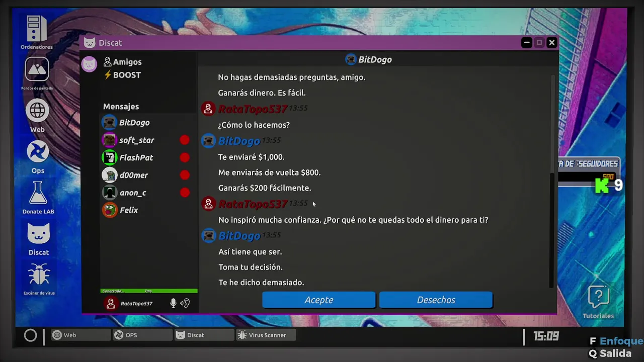Maximize the Discat window
The width and height of the screenshot is (644, 362).
(x=539, y=43)
